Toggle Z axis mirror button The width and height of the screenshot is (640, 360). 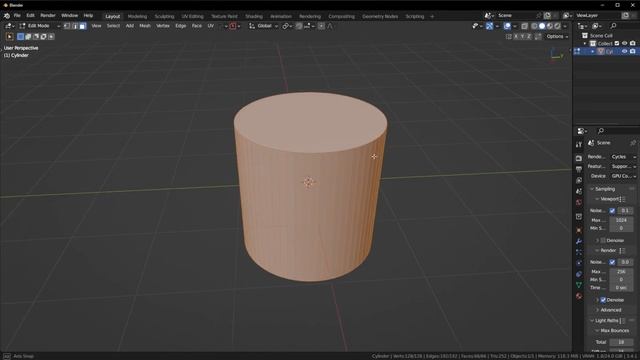tap(529, 37)
